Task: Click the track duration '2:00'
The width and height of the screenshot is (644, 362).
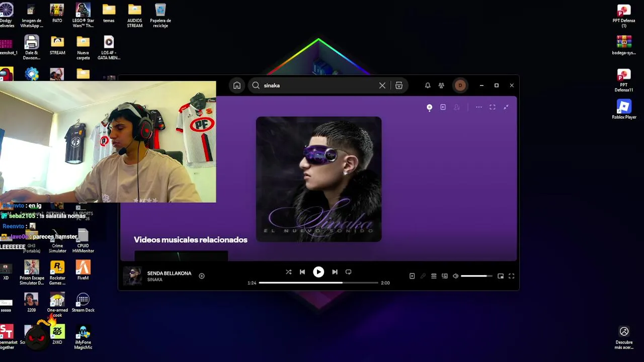Action: [385, 283]
